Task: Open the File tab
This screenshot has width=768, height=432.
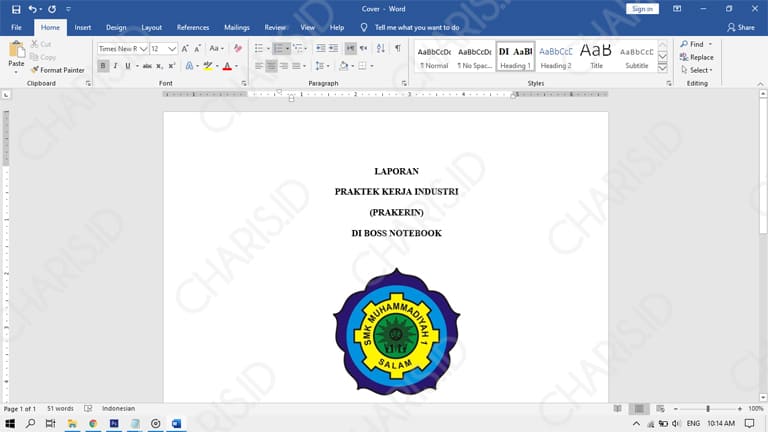Action: point(16,27)
